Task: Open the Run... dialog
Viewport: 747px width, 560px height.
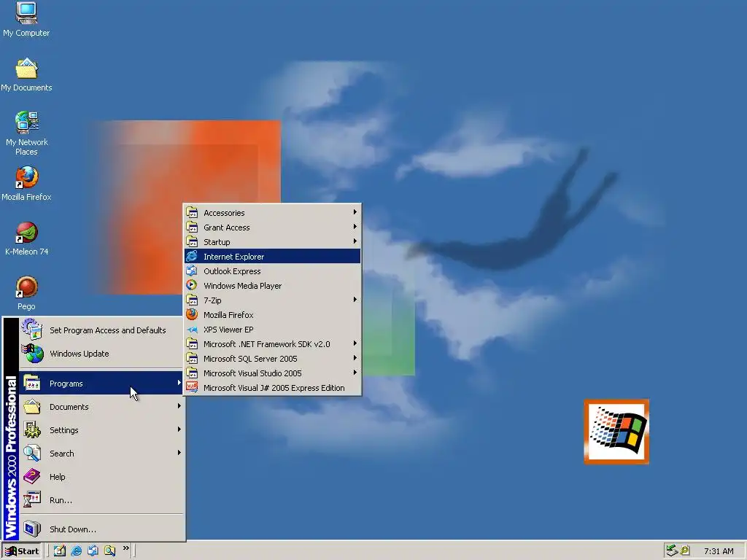Action: (101, 500)
